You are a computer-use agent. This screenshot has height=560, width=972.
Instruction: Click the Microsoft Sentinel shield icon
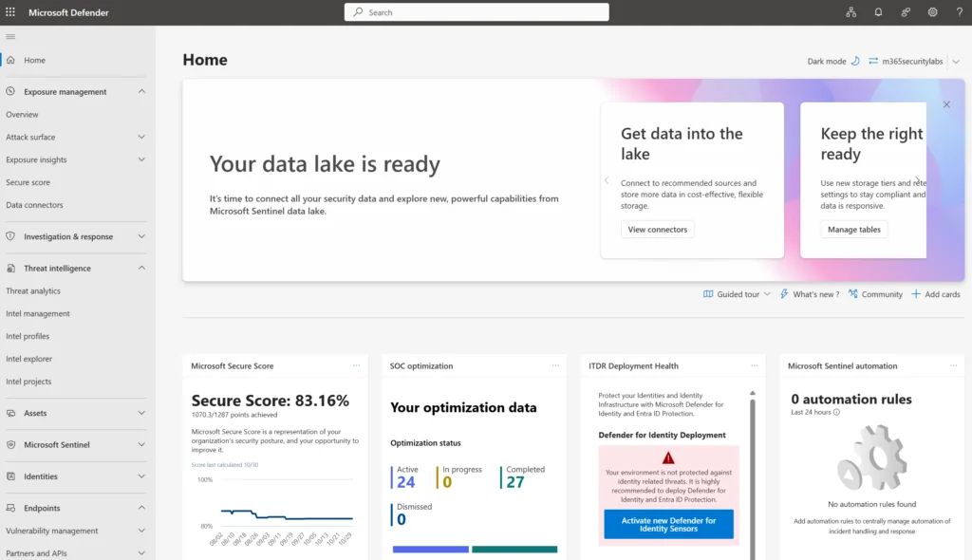(10, 444)
